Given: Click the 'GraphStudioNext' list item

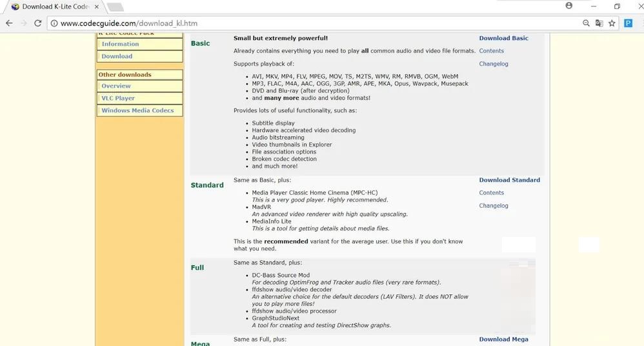Looking at the screenshot, I should [x=276, y=318].
